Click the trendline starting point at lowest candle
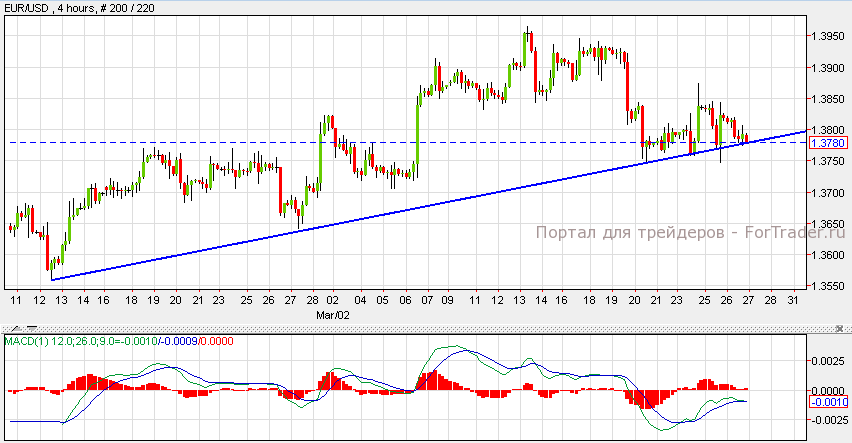This screenshot has width=852, height=443. tap(51, 279)
